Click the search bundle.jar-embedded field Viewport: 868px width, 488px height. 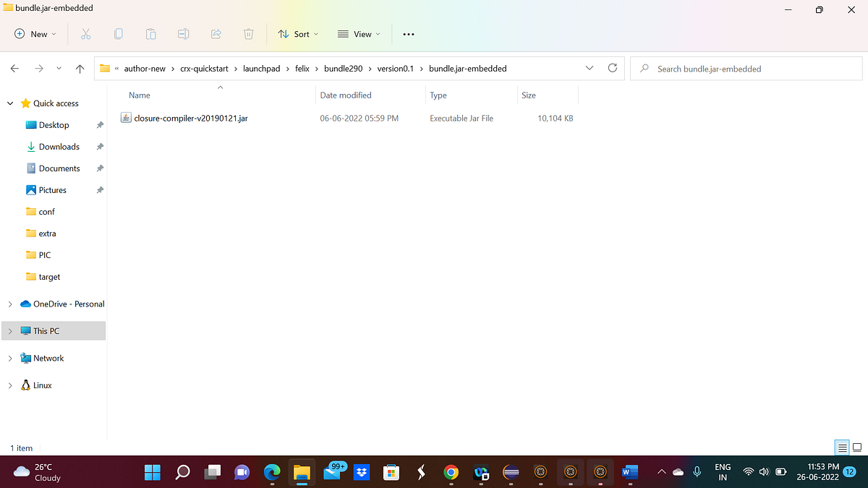(745, 68)
